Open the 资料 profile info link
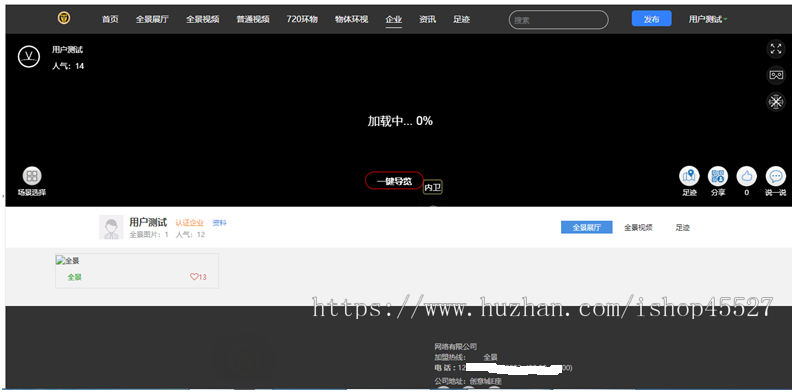The width and height of the screenshot is (794, 392). (x=219, y=222)
